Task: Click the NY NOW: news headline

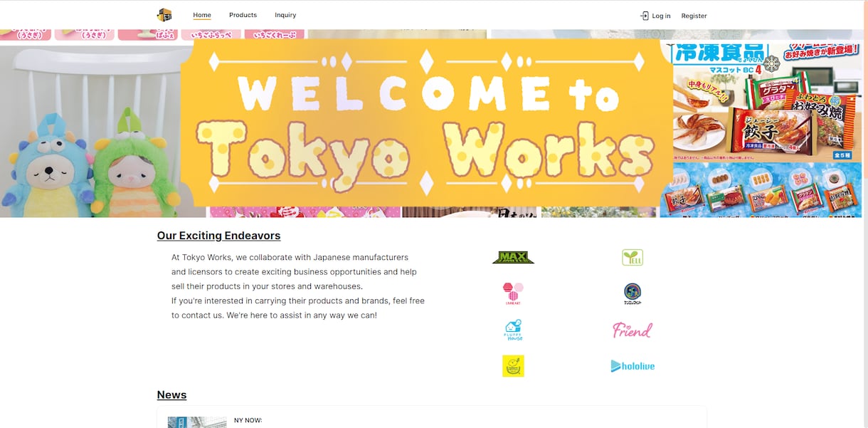Action: [248, 420]
